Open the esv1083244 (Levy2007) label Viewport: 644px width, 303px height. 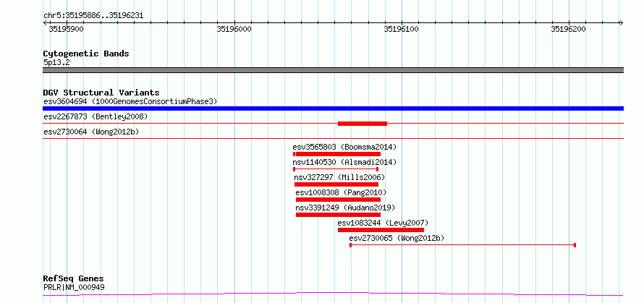pos(384,223)
